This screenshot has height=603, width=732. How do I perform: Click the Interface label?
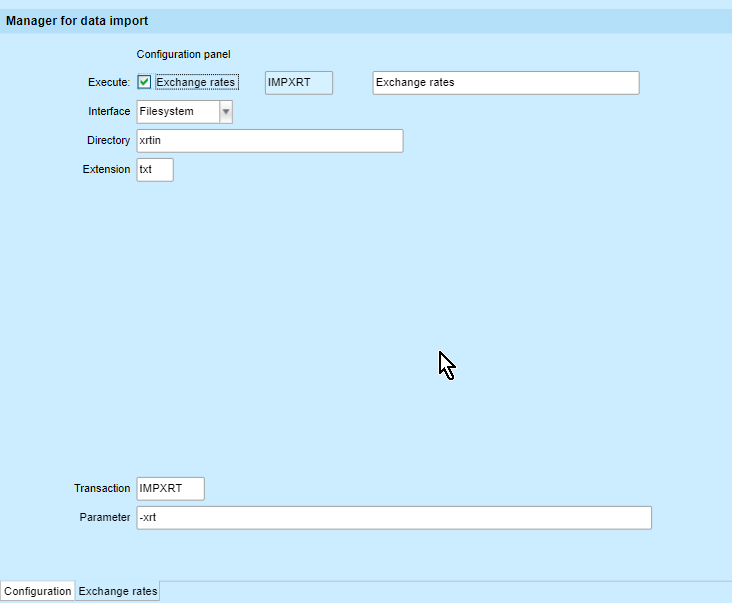[x=109, y=111]
